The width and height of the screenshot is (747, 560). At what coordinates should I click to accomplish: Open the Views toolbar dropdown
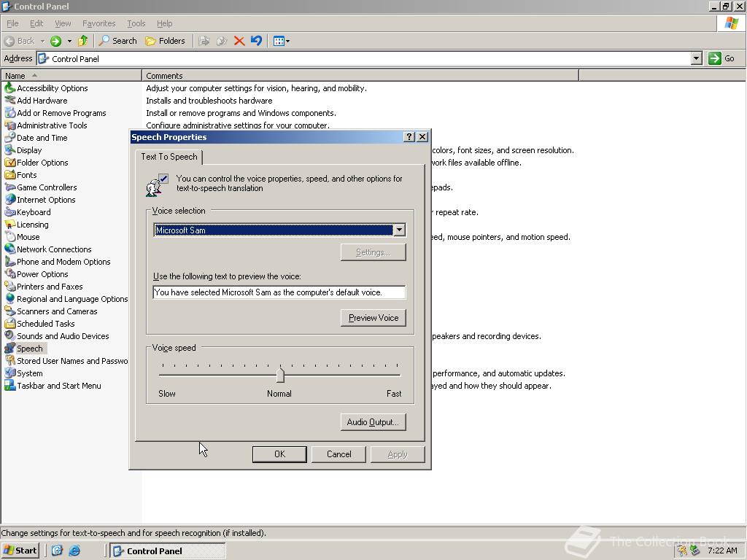click(x=282, y=41)
